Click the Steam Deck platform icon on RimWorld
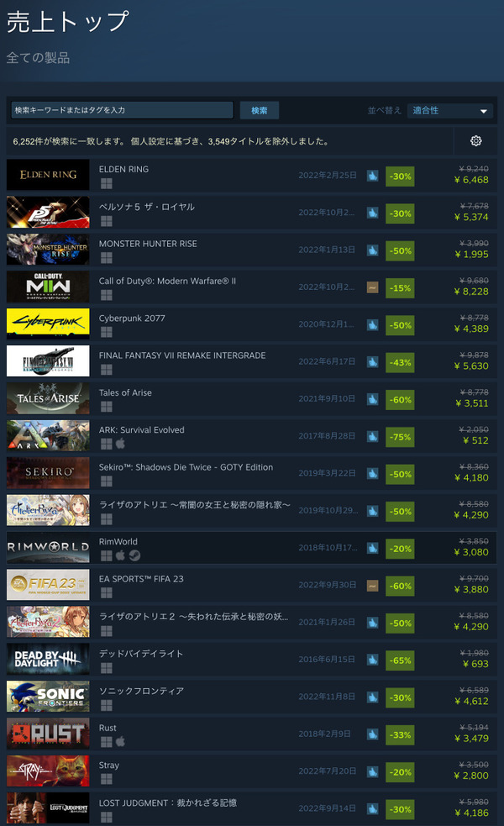This screenshot has height=826, width=504. (135, 555)
